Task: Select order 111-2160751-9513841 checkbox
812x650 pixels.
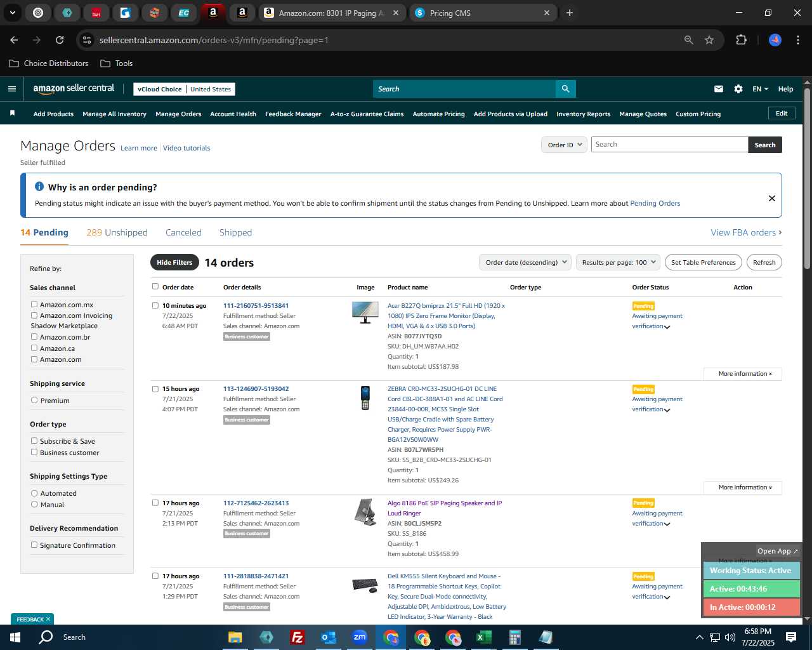Action: click(x=155, y=305)
